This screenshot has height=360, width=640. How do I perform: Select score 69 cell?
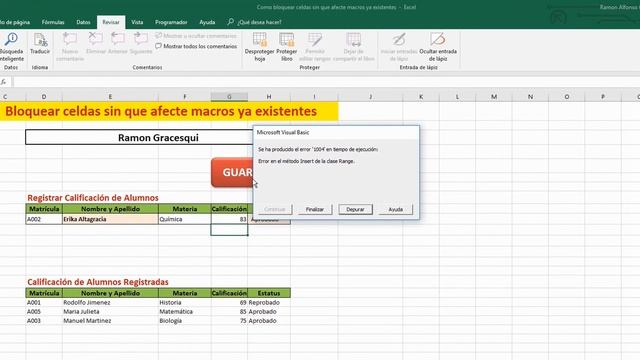[229, 302]
